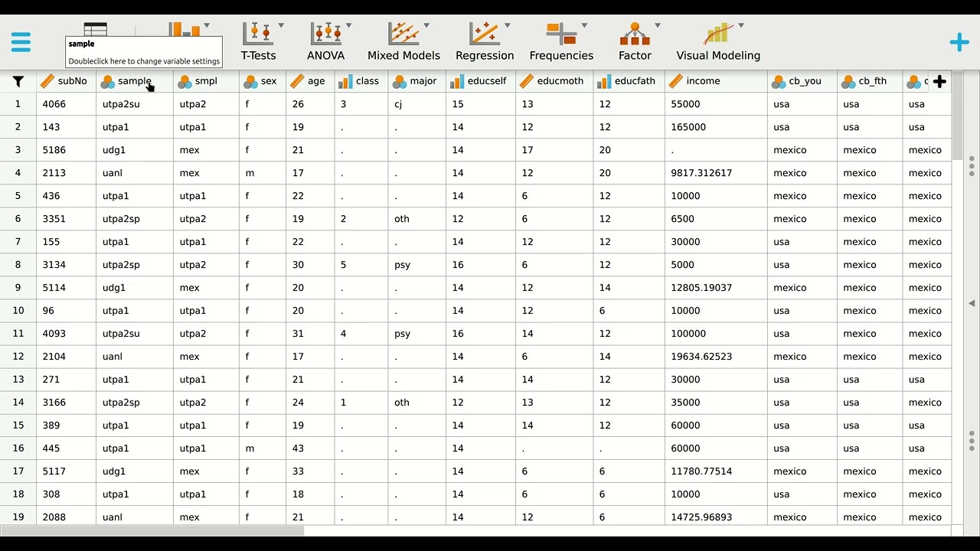The width and height of the screenshot is (980, 551).
Task: Click sample cell 'uanl' in row 12
Action: coord(135,357)
